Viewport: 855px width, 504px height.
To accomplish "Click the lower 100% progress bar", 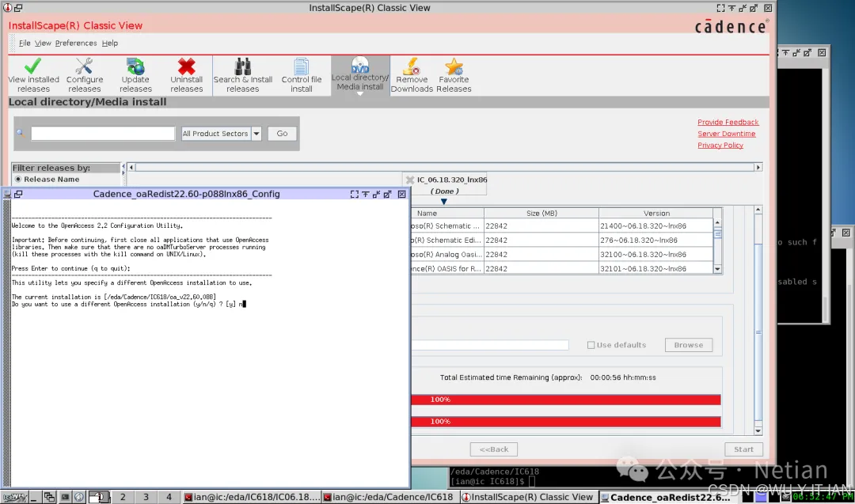I will click(x=566, y=421).
